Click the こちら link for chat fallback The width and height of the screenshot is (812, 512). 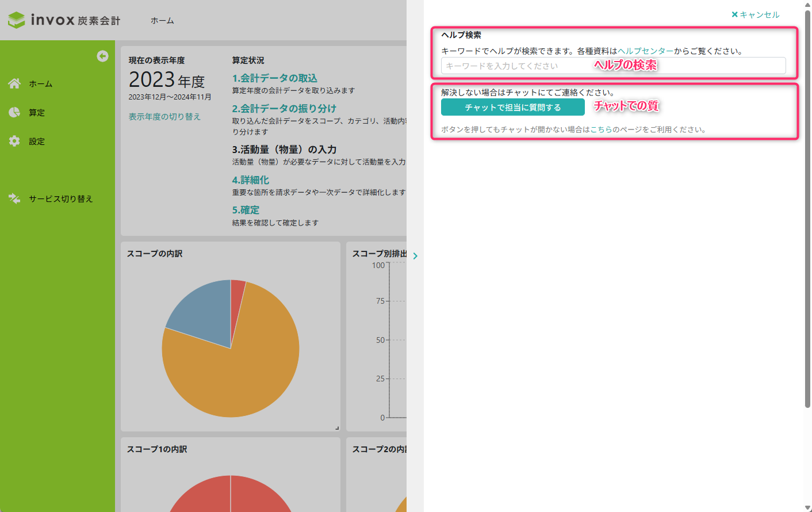(x=601, y=129)
